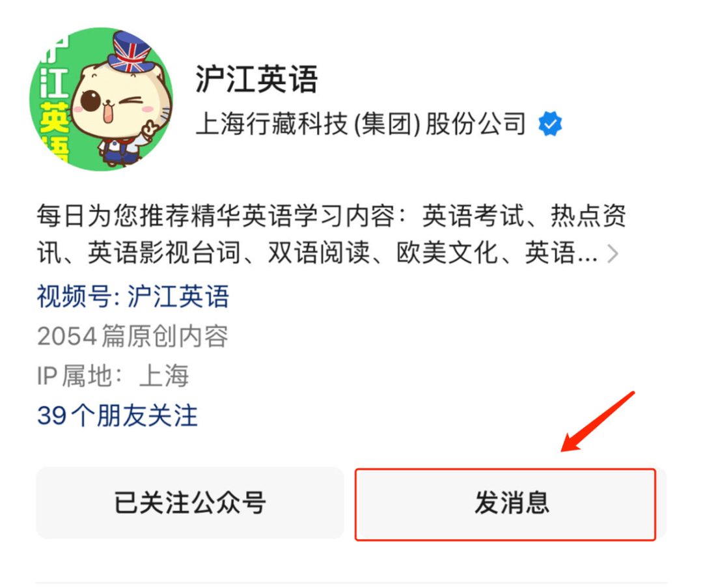Expand the description with the chevron arrow
Image resolution: width=703 pixels, height=588 pixels.
click(x=613, y=255)
